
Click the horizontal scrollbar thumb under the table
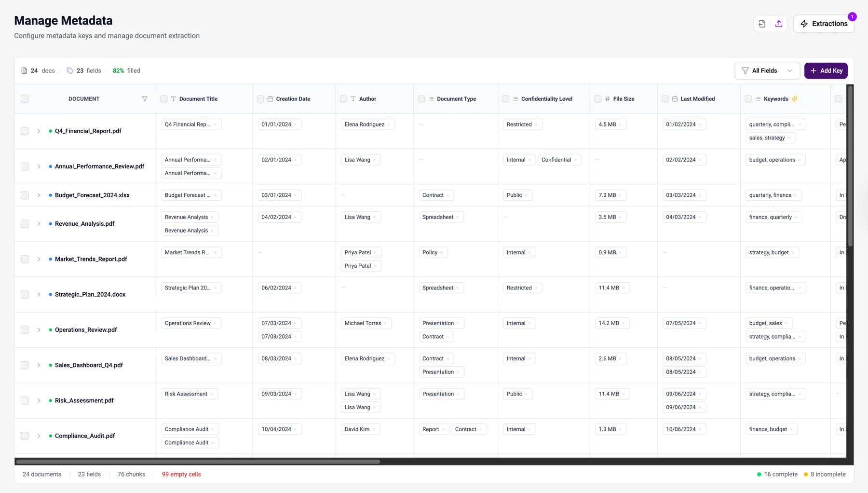point(198,462)
